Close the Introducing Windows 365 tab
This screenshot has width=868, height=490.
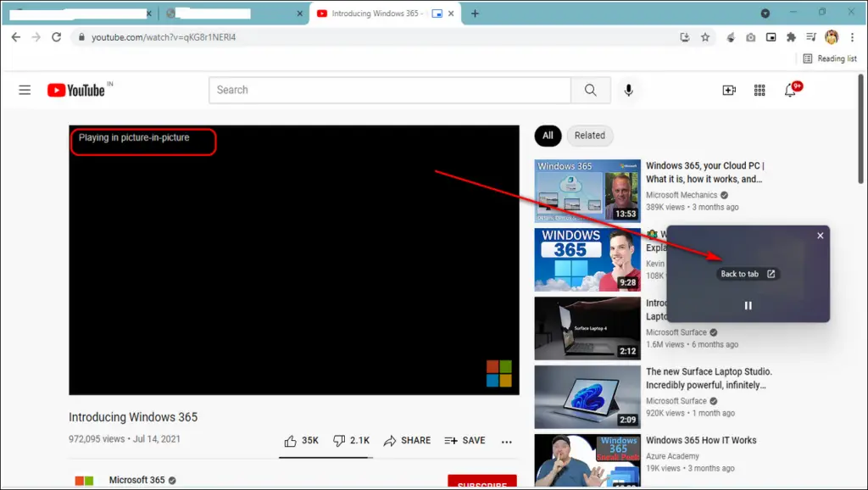[x=451, y=14]
